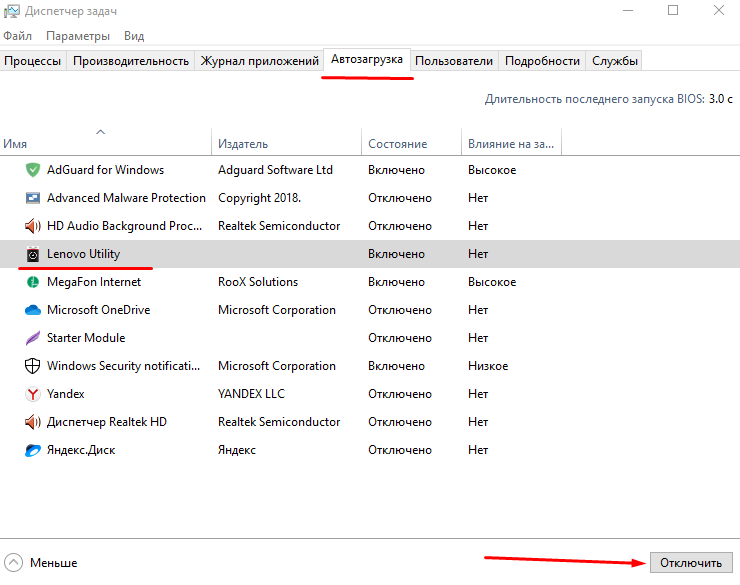The height and width of the screenshot is (585, 740).
Task: Switch to the Производительность tab
Action: pos(131,61)
